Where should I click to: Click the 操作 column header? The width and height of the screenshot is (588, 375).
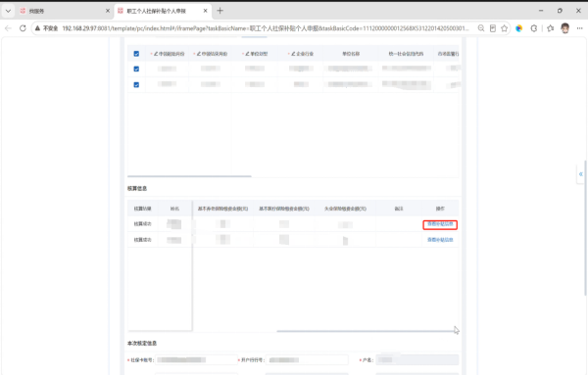[x=440, y=209]
